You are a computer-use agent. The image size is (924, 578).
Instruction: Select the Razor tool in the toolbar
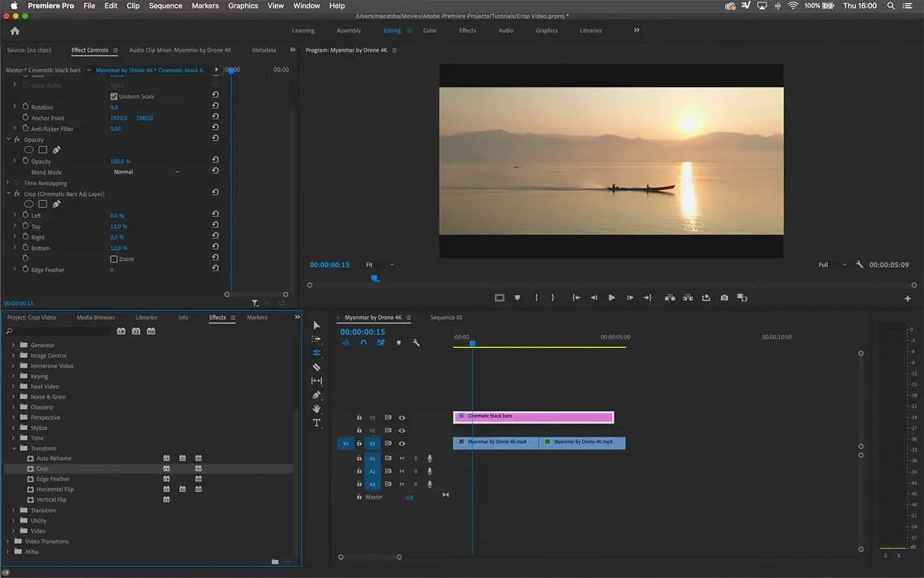pyautogui.click(x=316, y=367)
